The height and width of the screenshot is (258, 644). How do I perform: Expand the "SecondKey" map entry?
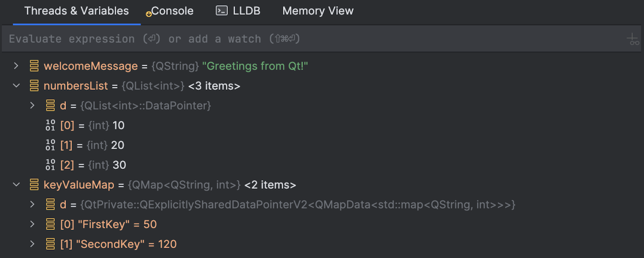coord(32,244)
